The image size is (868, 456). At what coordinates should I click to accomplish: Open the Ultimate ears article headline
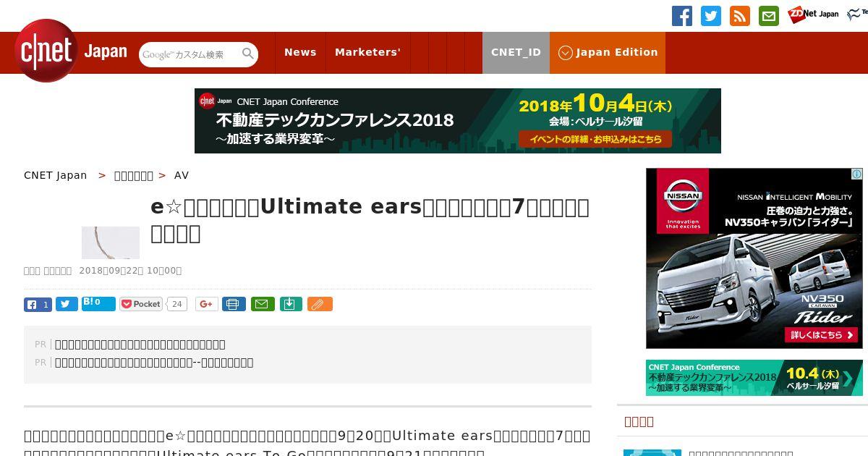click(x=370, y=220)
